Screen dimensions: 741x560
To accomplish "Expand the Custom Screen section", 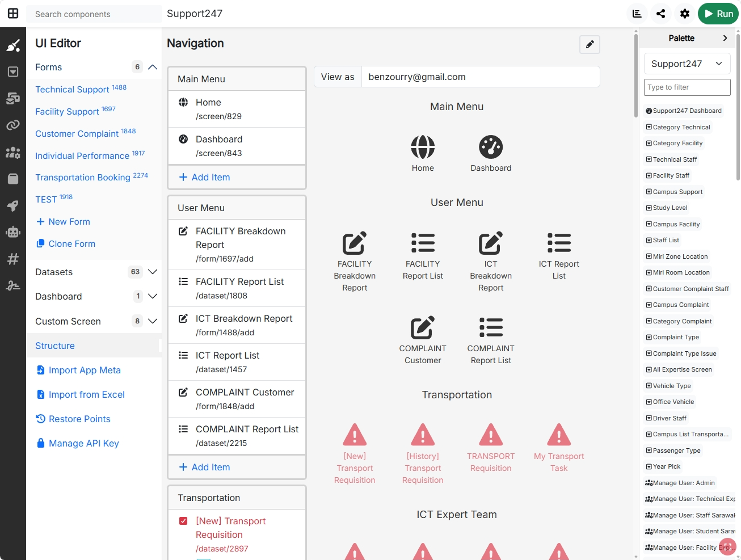I will point(152,321).
